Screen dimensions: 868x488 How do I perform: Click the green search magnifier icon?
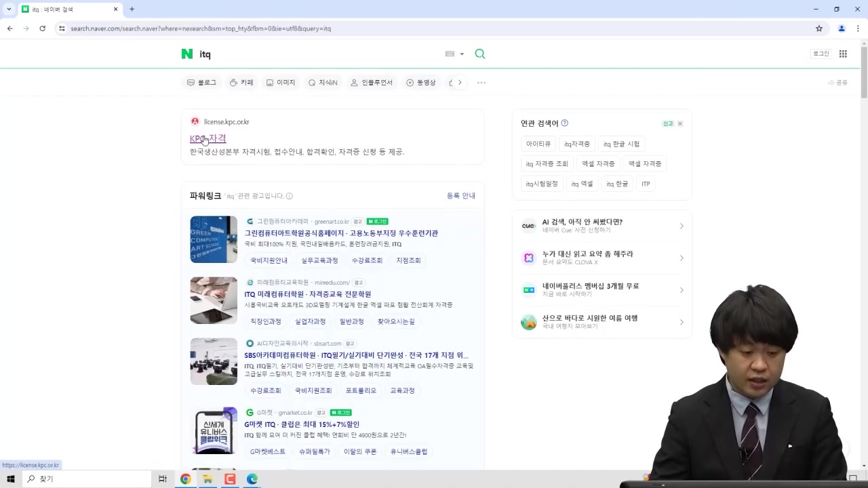click(479, 54)
